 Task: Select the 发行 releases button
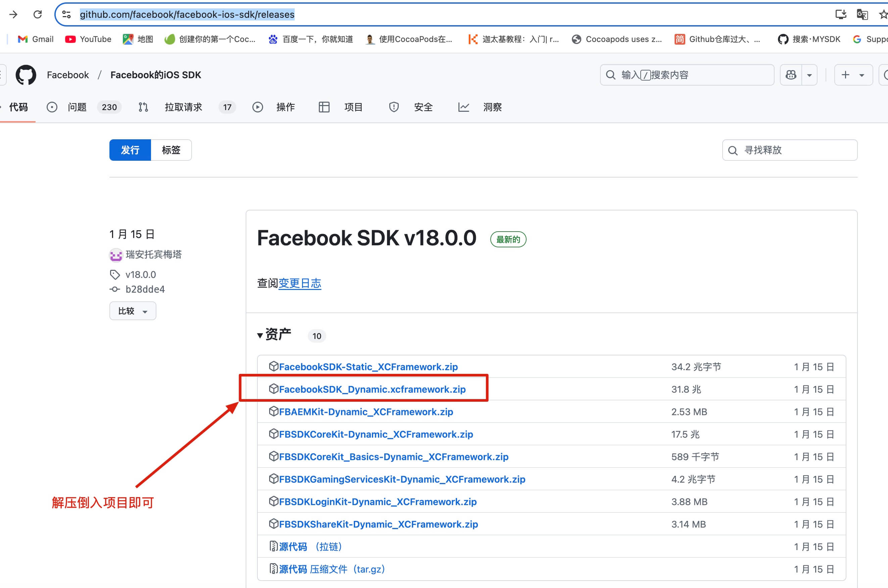[130, 150]
